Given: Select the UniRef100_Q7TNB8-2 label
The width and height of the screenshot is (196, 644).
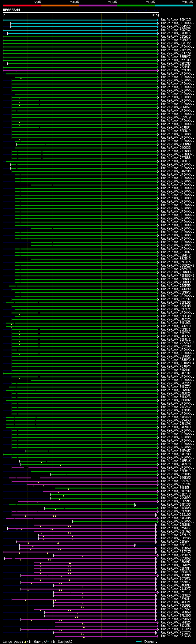Looking at the screenshot, I should [178, 151].
